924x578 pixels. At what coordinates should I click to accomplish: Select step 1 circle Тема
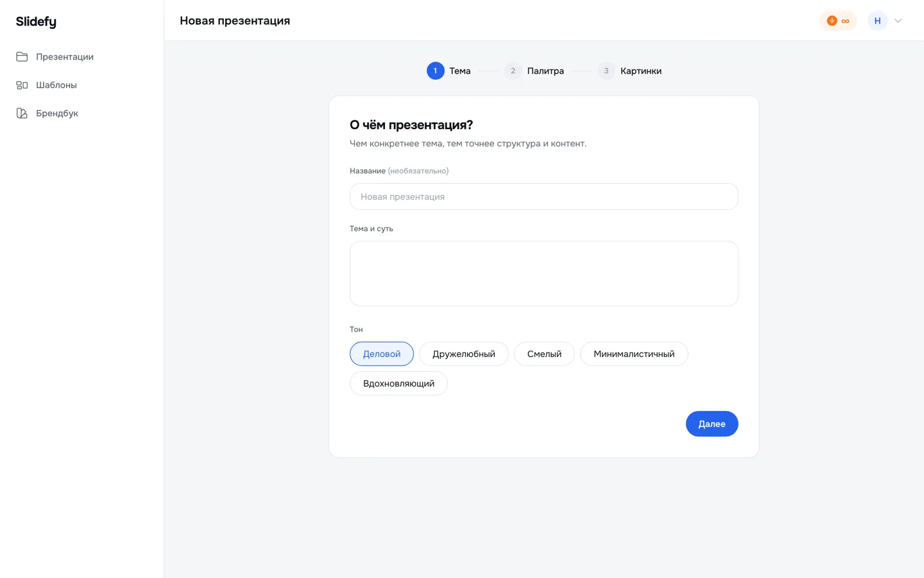435,71
